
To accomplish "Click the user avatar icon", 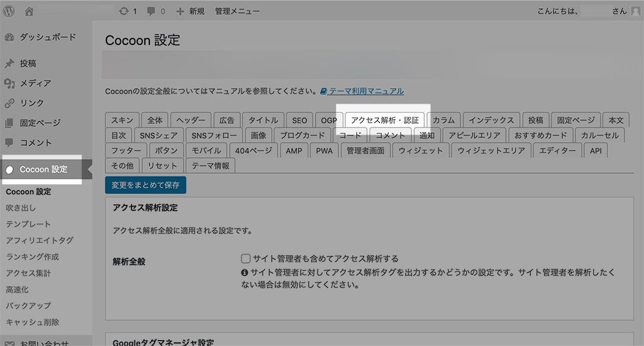I will click(x=636, y=11).
